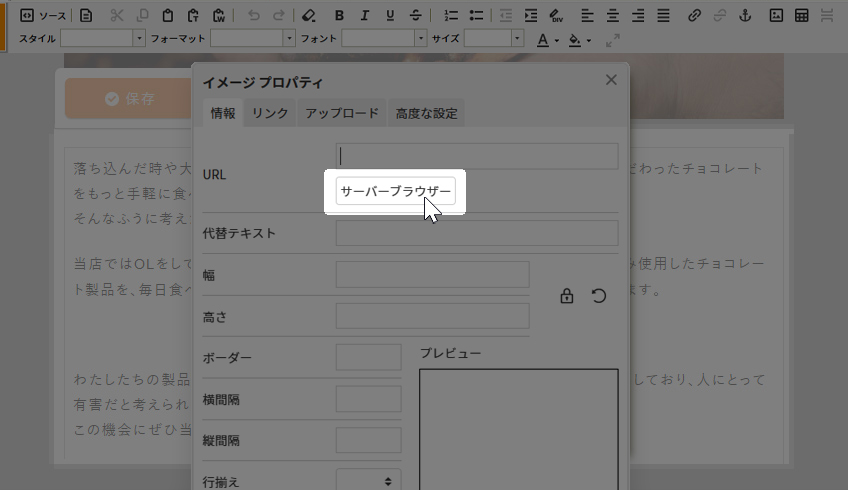The width and height of the screenshot is (848, 490).
Task: Click the サーバーブラウザー button
Action: pos(396,190)
